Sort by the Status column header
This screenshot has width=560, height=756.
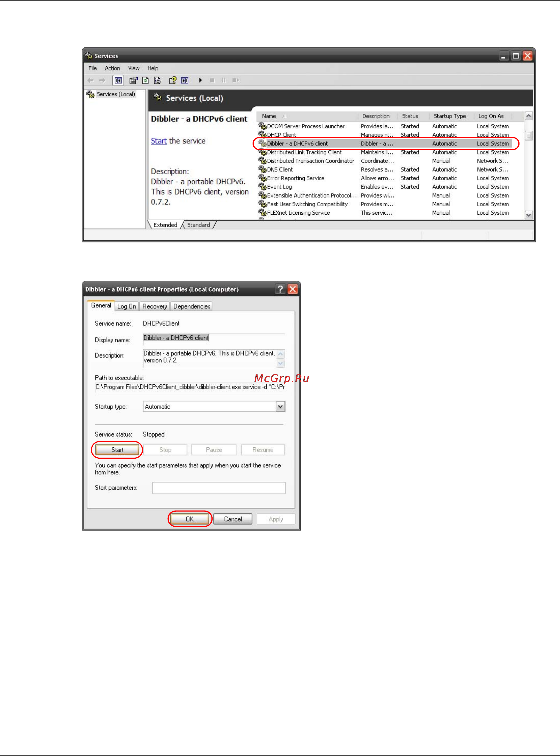pyautogui.click(x=413, y=116)
